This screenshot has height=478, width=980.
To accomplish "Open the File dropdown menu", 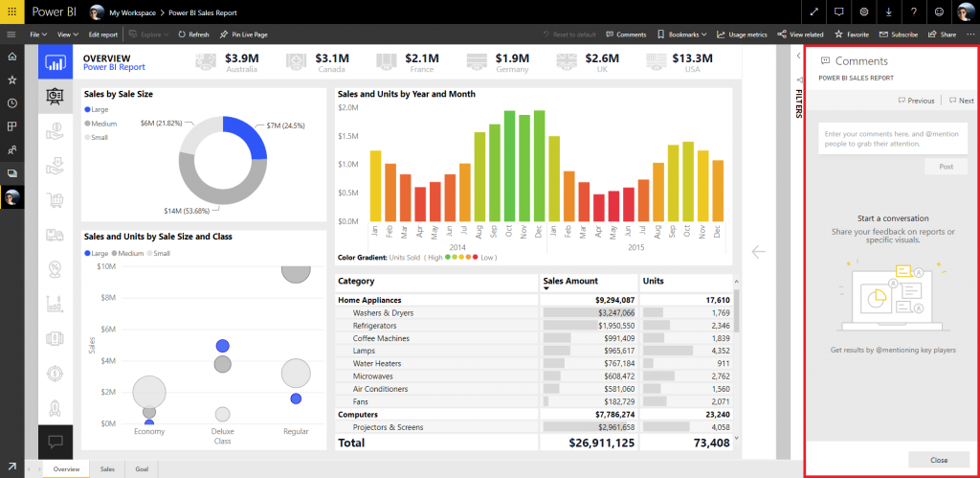I will tap(37, 34).
